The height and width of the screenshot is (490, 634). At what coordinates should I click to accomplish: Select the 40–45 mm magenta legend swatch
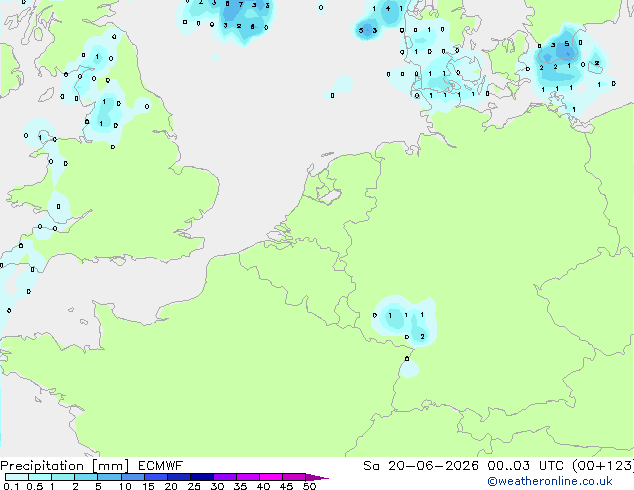pos(271,477)
